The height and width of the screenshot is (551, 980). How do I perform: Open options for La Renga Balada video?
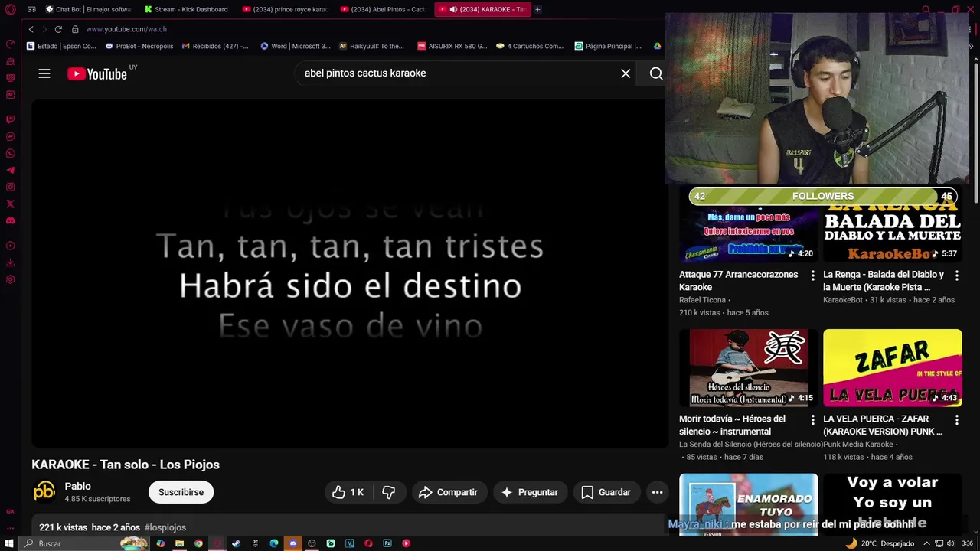point(956,275)
